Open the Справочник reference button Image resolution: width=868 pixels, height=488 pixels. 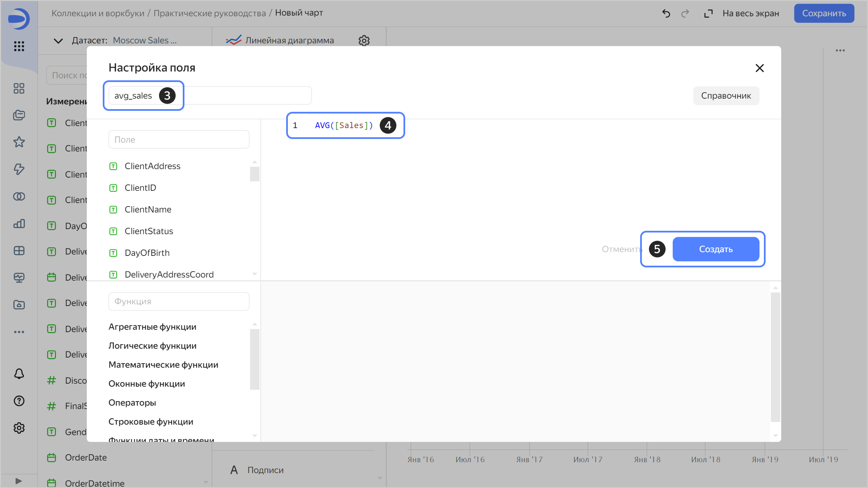(726, 96)
